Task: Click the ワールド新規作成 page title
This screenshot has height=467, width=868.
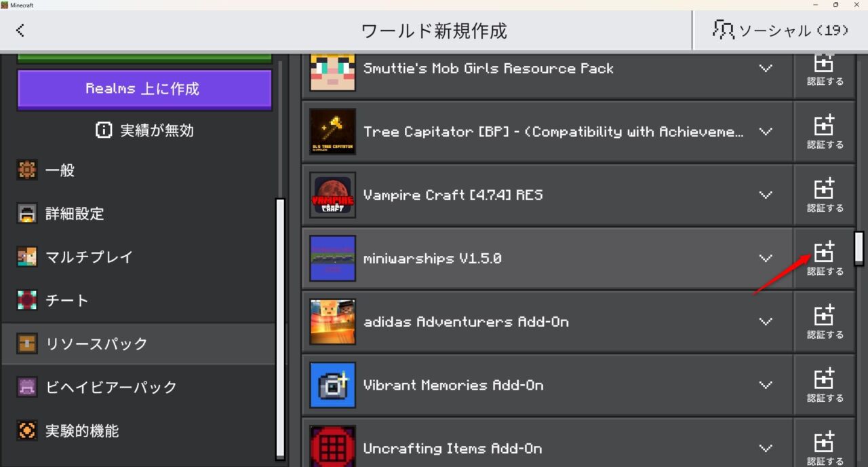Action: (434, 31)
